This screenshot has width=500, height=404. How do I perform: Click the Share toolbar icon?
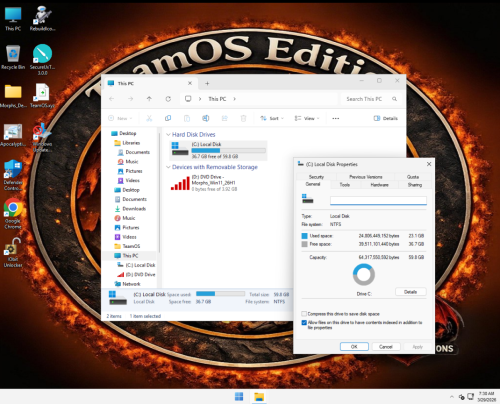pos(225,118)
